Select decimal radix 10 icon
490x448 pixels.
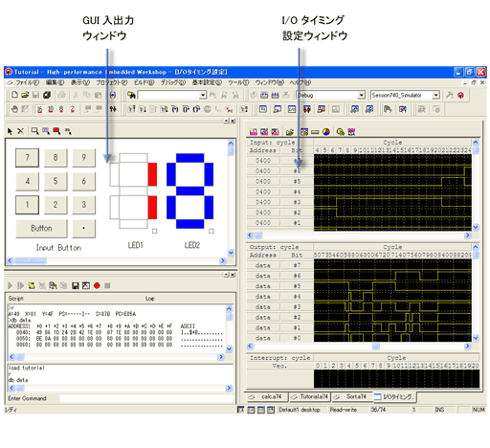coord(51,109)
